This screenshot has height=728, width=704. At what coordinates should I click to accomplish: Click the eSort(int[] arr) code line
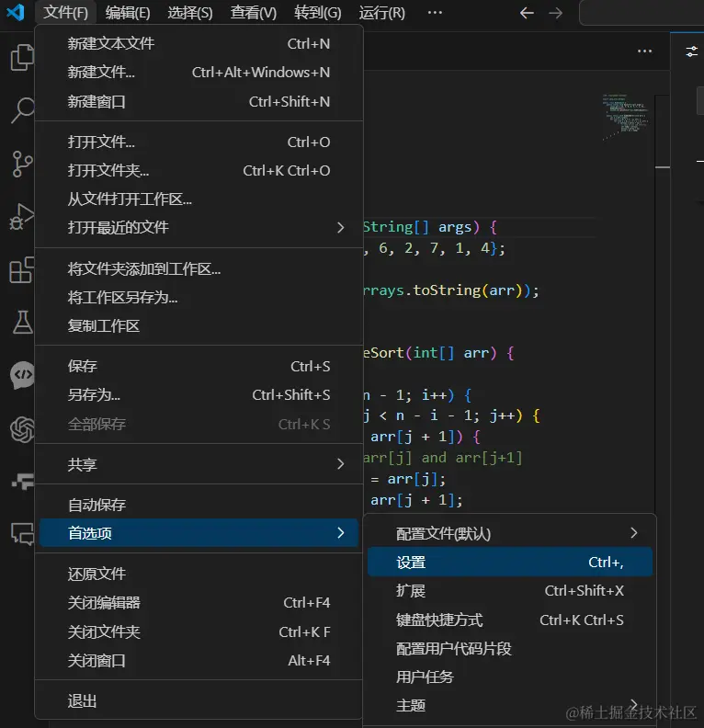point(438,353)
